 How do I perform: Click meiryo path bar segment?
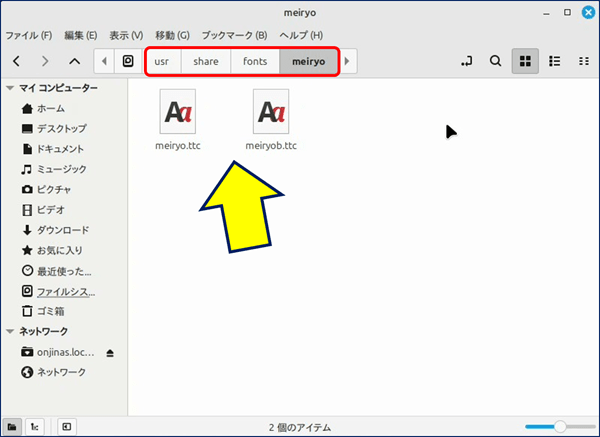point(308,61)
